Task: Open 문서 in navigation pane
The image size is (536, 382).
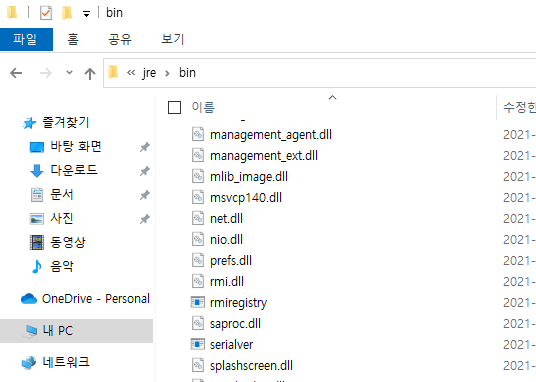Action: 62,194
